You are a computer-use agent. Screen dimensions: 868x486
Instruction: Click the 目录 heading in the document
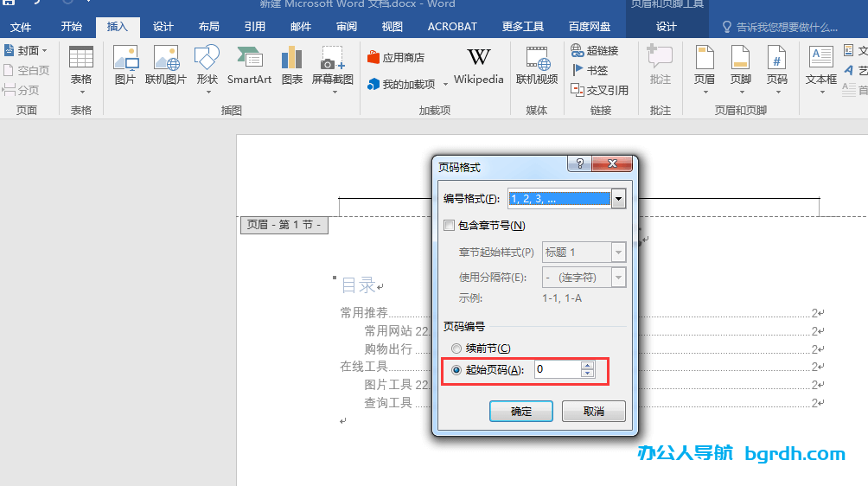click(359, 285)
